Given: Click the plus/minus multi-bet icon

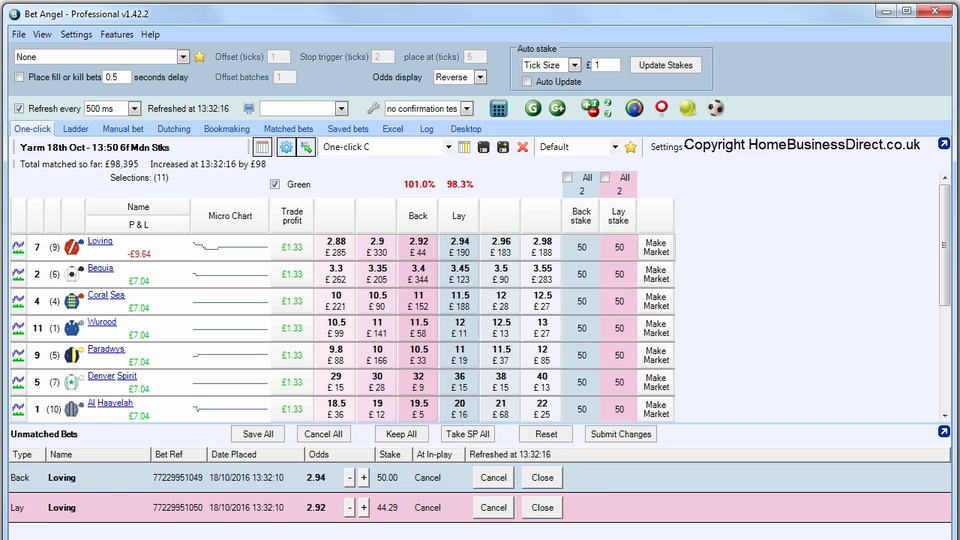Looking at the screenshot, I should [x=590, y=108].
